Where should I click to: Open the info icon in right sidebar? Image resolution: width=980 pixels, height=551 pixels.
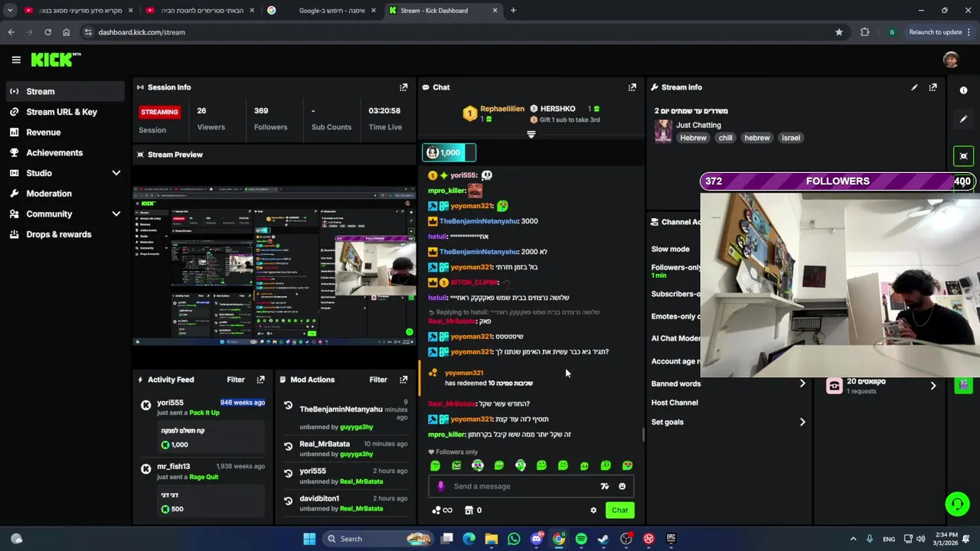963,90
